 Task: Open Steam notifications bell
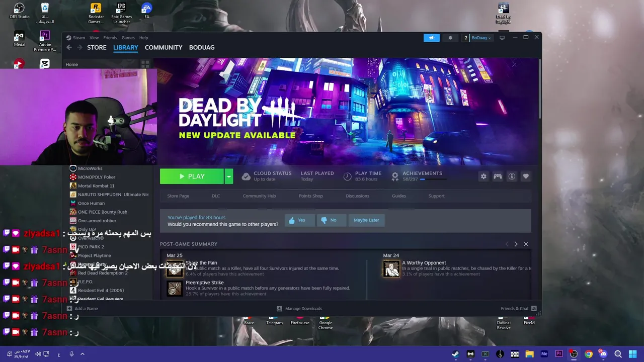click(x=450, y=38)
